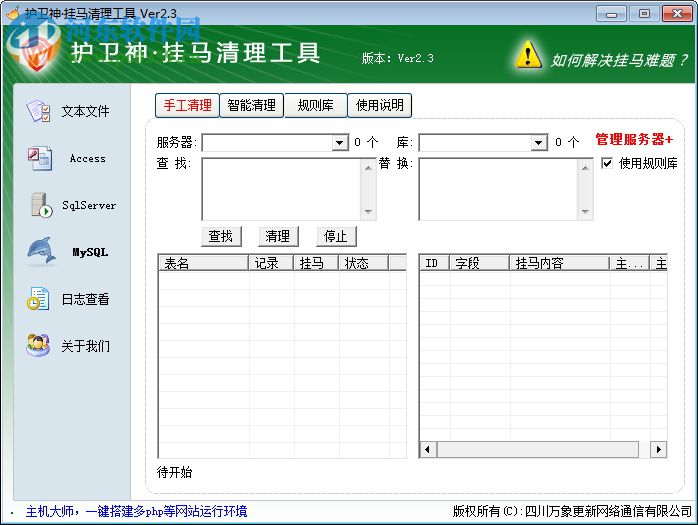Screen dimensions: 698x525
Task: Click inside the 替换 replace text area
Action: [498, 189]
